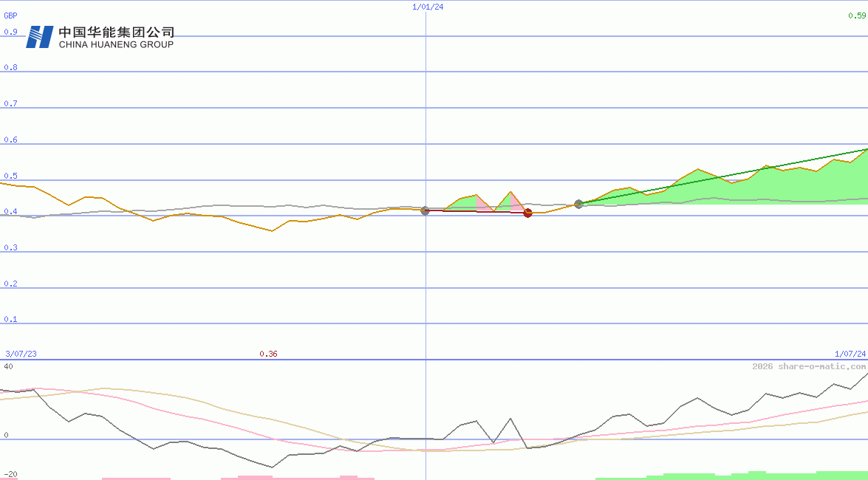This screenshot has width=868, height=480.
Task: Select the grey marker starting the green trendline
Action: coord(579,205)
